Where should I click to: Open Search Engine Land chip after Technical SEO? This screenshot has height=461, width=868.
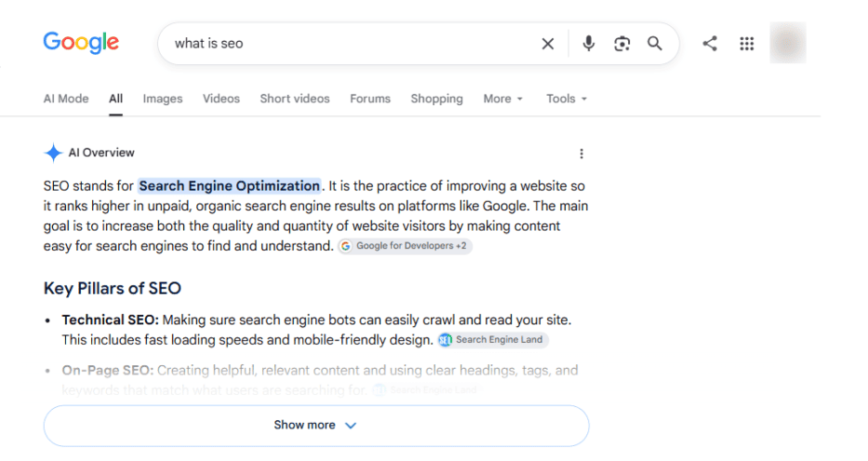(493, 340)
